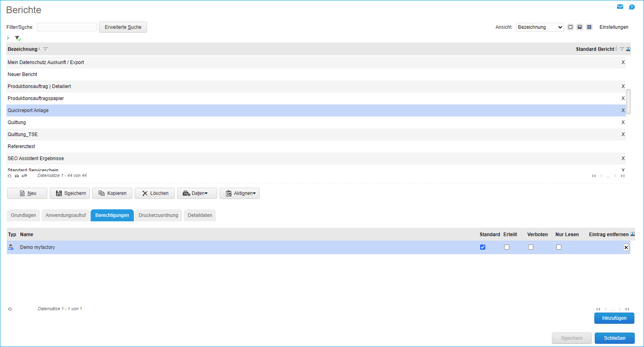Go to first page of report list
Screen dimensions: 644x347
[594, 176]
